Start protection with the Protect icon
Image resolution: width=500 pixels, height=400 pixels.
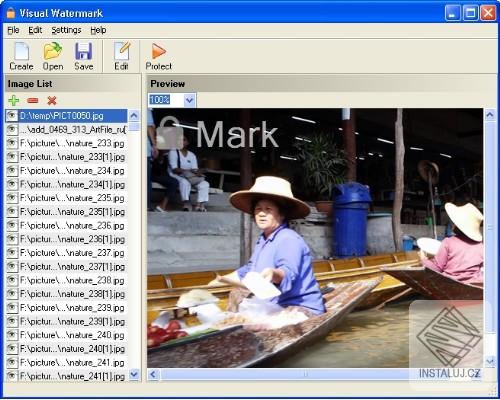[159, 56]
